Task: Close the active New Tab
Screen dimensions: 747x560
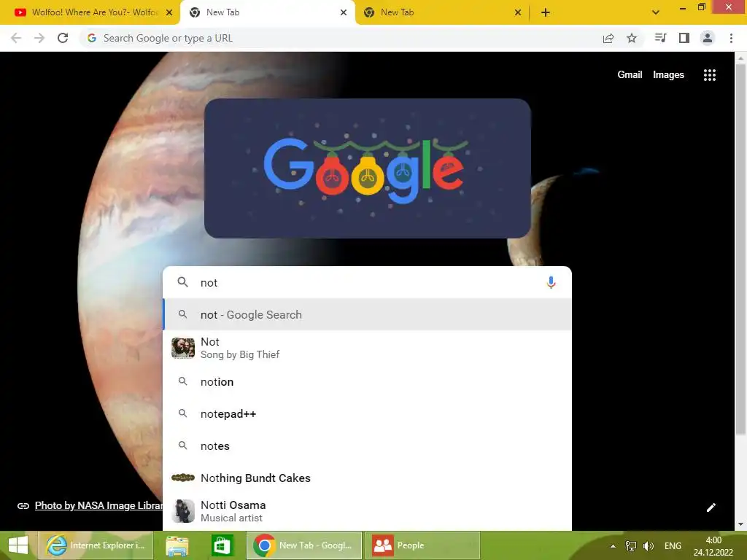Action: 344,12
